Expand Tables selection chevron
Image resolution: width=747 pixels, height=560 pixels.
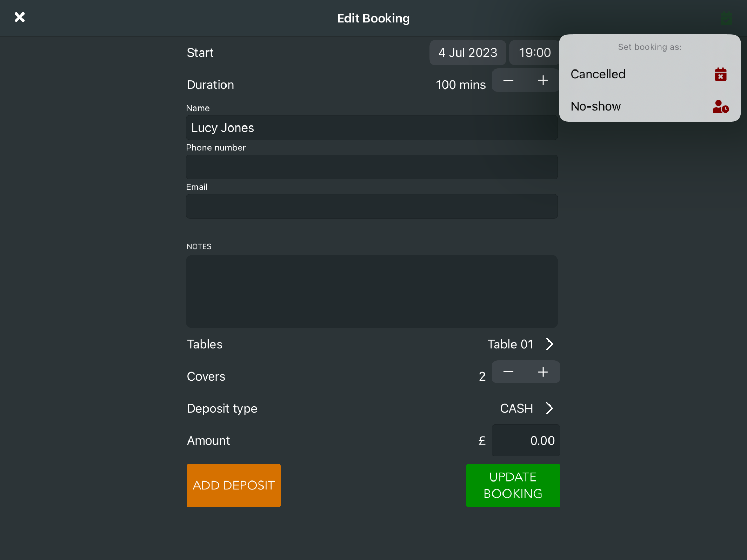pos(550,344)
